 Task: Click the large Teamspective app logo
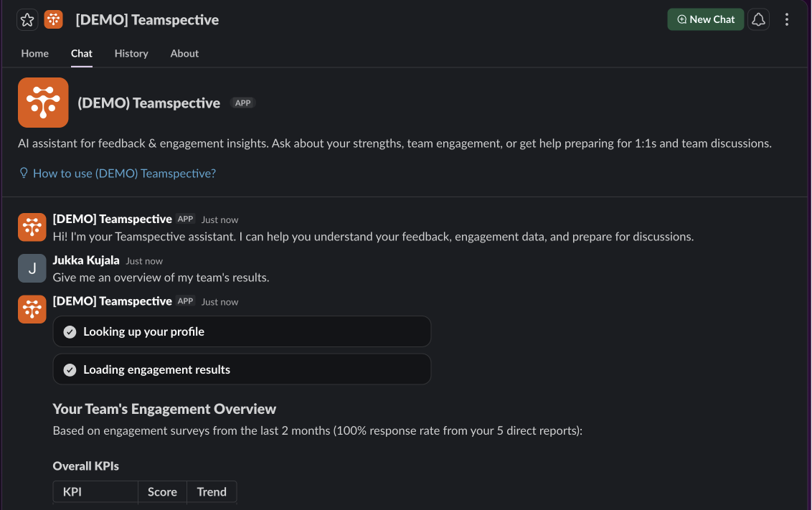click(x=43, y=103)
